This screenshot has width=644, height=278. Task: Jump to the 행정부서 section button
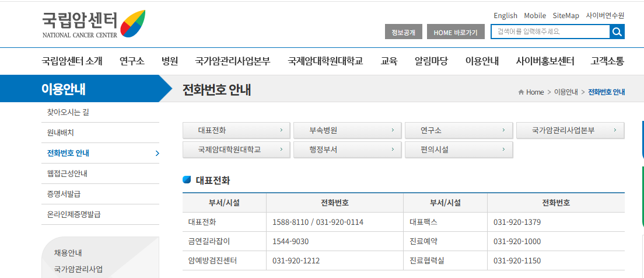[348, 150]
